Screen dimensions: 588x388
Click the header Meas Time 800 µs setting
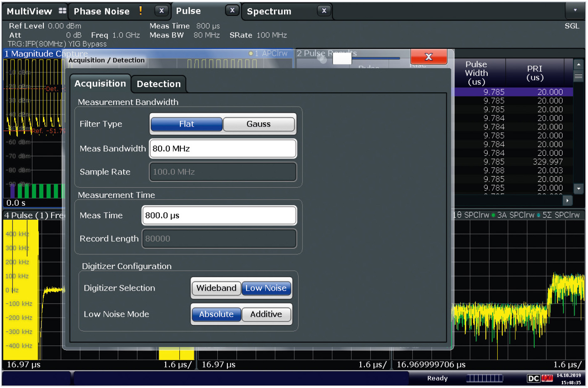[x=184, y=26]
